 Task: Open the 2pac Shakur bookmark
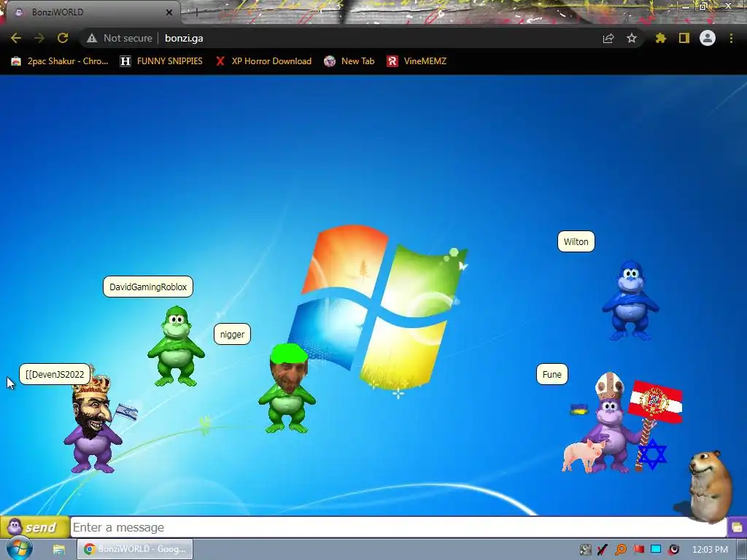pyautogui.click(x=60, y=61)
